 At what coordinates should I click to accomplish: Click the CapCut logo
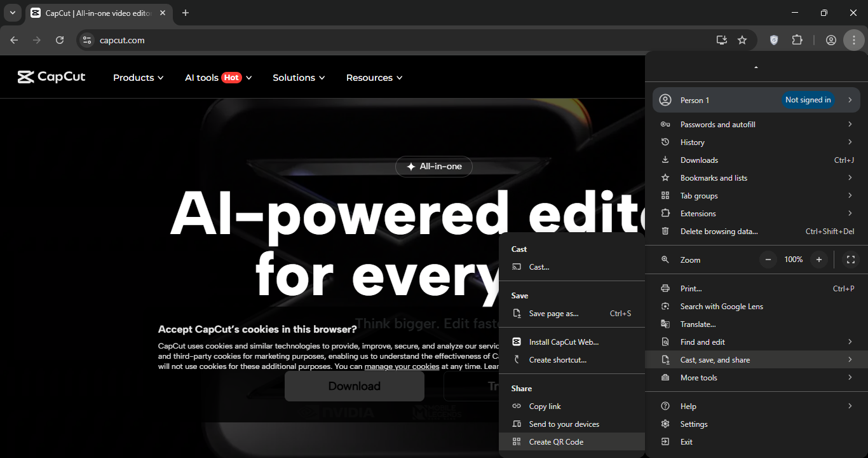click(x=51, y=77)
